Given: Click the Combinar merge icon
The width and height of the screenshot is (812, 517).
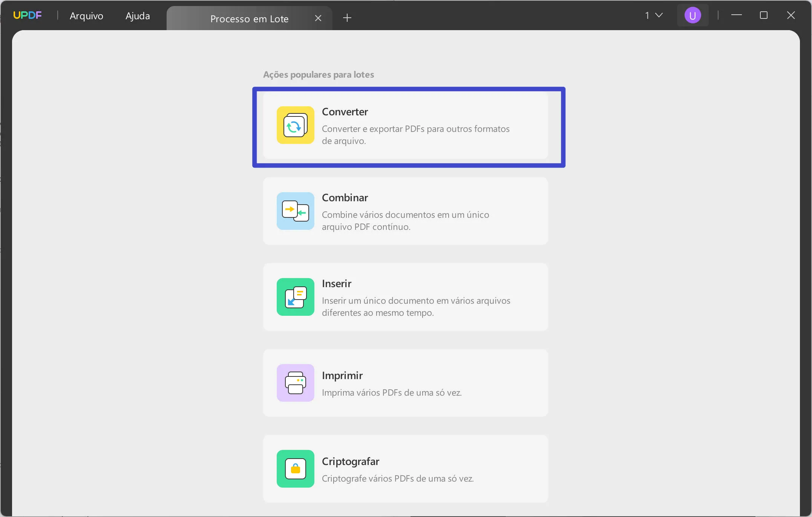Looking at the screenshot, I should (295, 211).
